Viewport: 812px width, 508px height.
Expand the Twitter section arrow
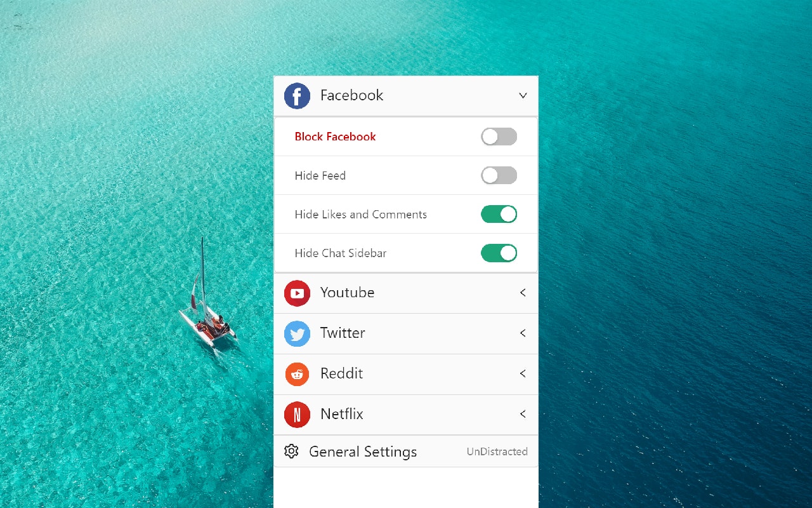tap(523, 333)
